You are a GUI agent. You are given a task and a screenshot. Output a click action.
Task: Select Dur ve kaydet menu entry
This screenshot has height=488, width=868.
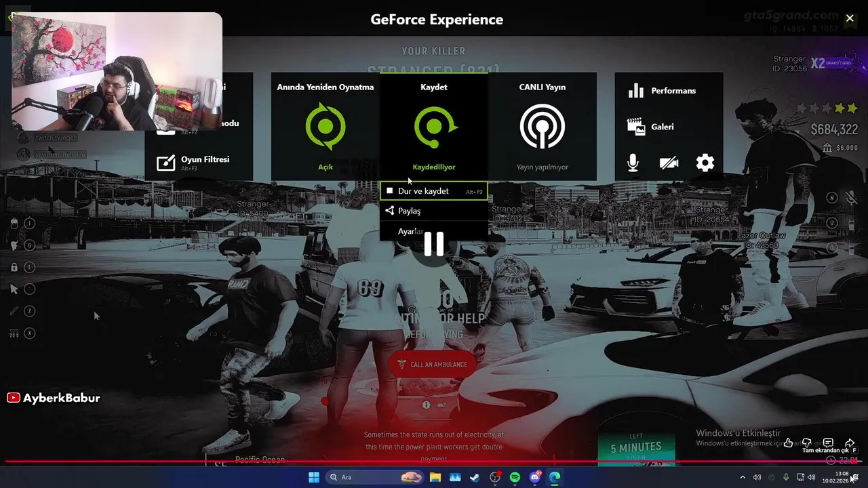434,191
